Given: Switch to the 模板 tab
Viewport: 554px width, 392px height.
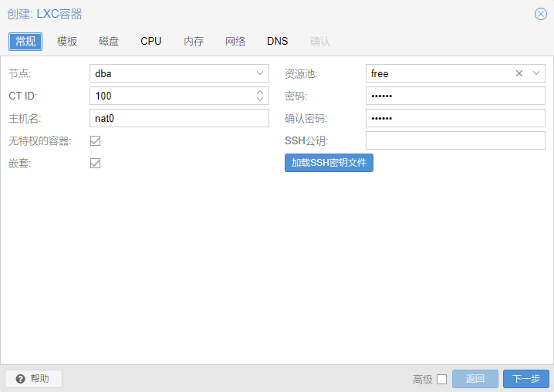Looking at the screenshot, I should 67,41.
